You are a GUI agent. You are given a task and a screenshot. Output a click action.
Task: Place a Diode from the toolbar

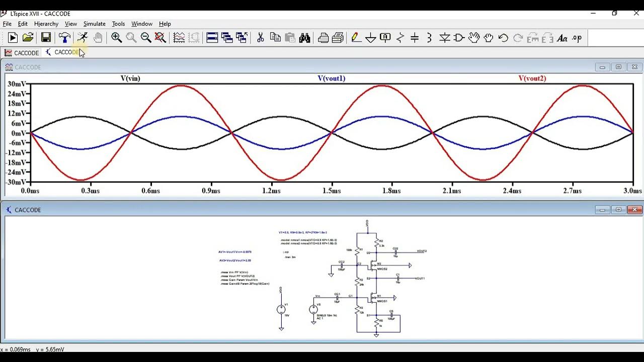pyautogui.click(x=444, y=38)
